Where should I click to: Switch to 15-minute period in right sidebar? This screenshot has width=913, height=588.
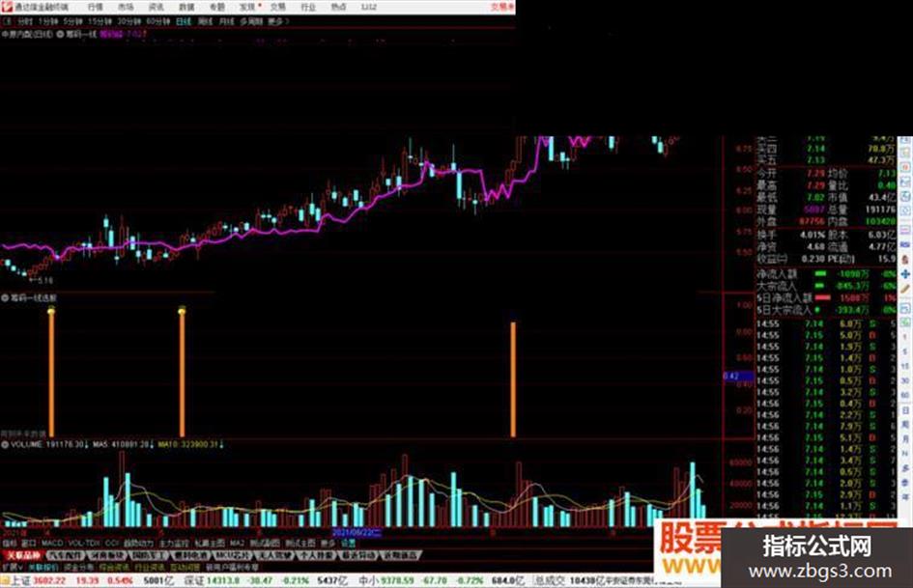tap(905, 366)
